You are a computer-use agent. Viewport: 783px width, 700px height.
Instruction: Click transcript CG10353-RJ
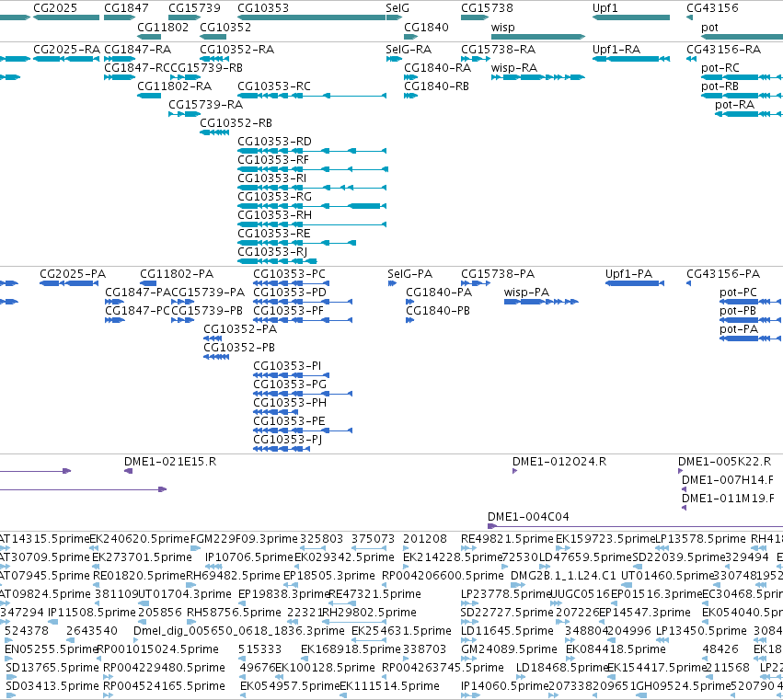277,261
